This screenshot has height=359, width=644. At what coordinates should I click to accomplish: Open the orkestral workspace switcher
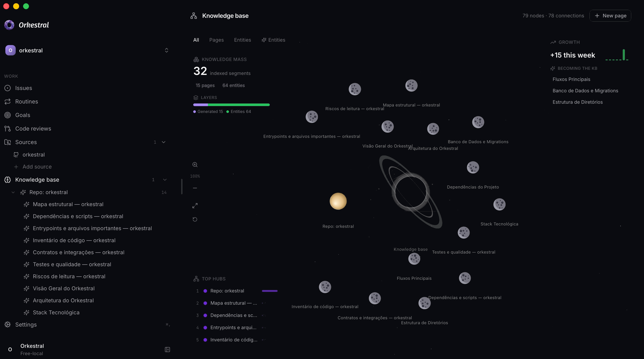coord(87,50)
